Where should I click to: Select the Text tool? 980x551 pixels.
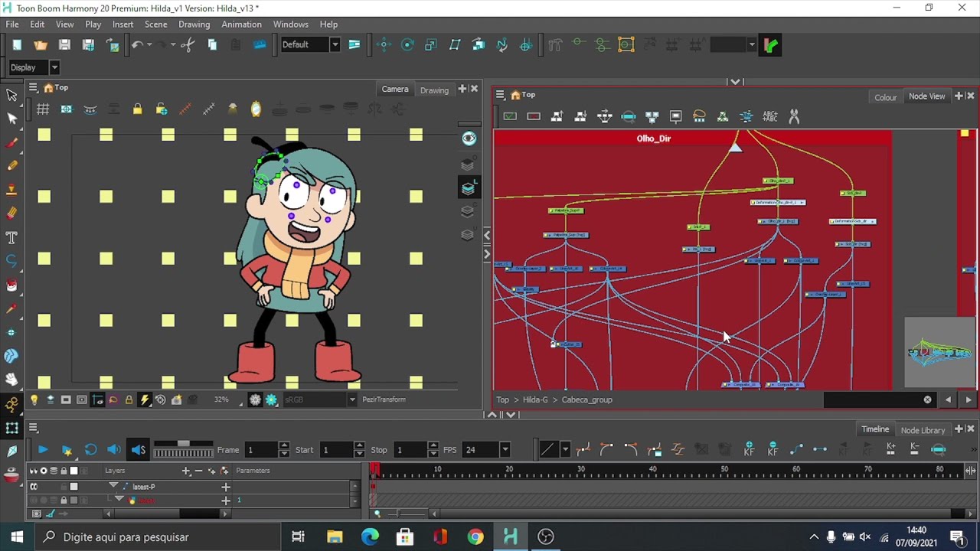(11, 237)
